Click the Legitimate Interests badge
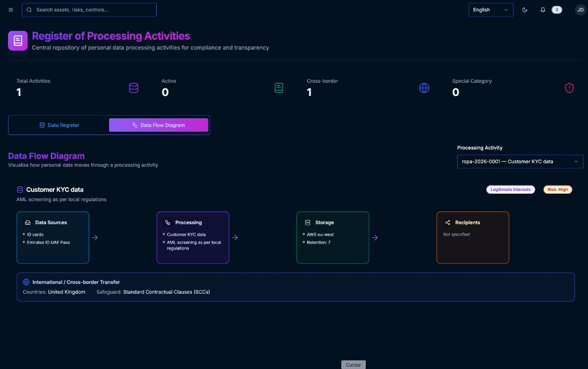The image size is (588, 369). (x=510, y=190)
